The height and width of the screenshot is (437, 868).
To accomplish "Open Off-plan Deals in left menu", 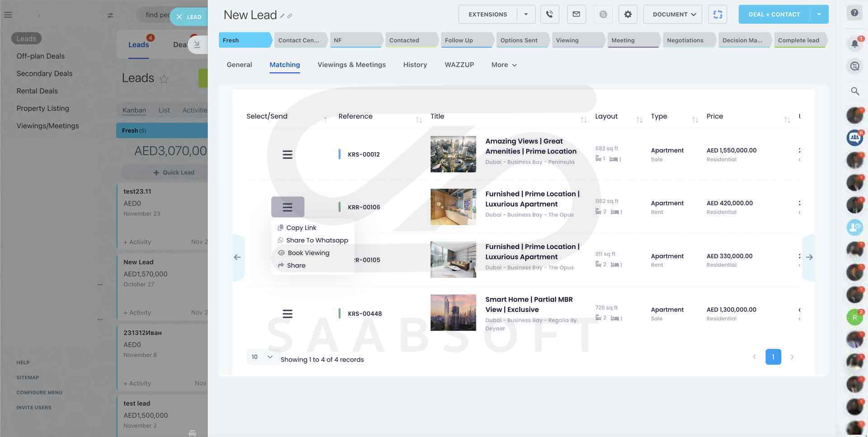I will (x=41, y=56).
